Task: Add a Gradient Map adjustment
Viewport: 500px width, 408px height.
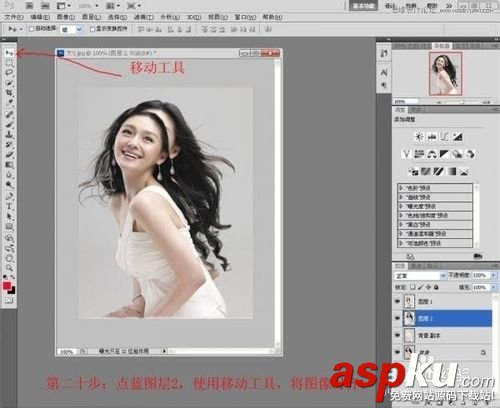Action: [451, 172]
